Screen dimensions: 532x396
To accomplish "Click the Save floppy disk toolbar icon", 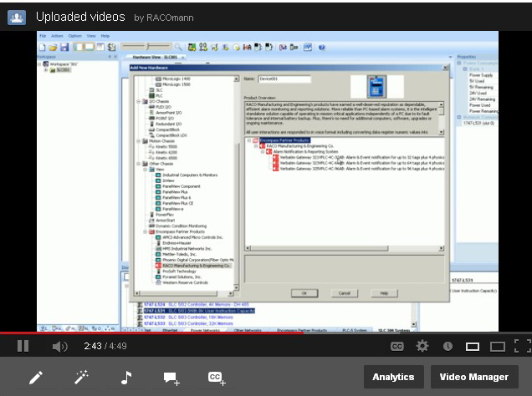I will tap(64, 47).
